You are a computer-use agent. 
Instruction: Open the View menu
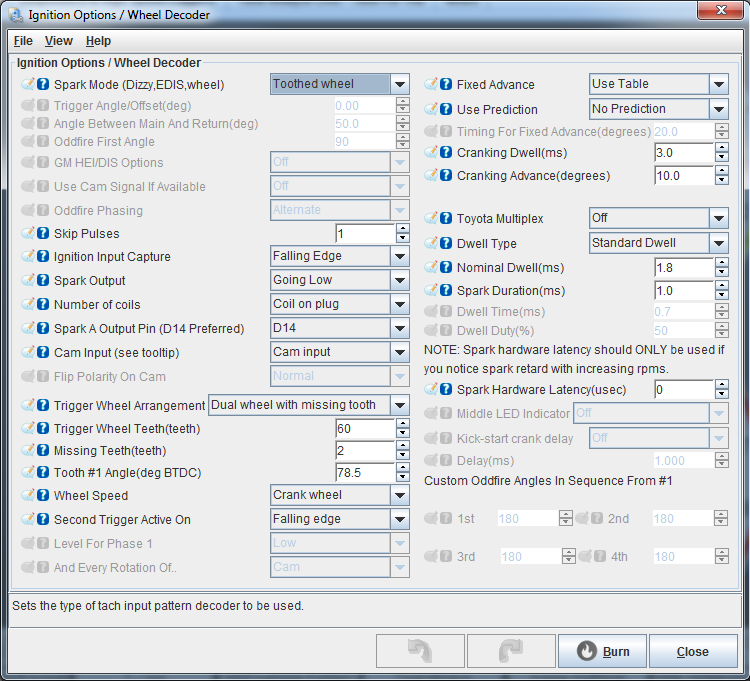(x=59, y=41)
